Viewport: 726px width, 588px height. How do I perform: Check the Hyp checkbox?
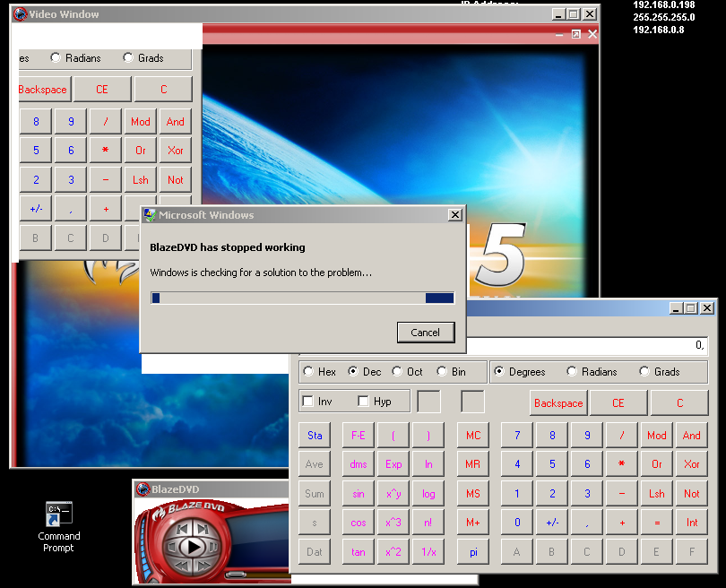pyautogui.click(x=363, y=402)
